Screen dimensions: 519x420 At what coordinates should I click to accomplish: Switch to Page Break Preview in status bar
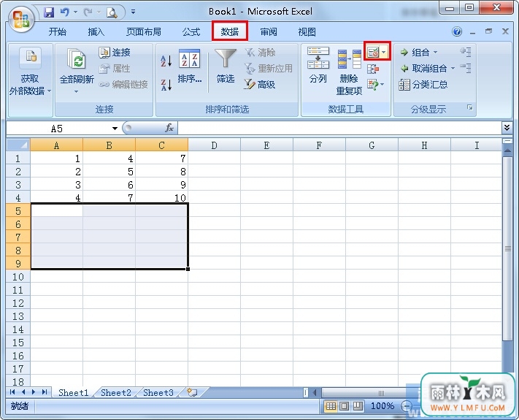pos(358,406)
